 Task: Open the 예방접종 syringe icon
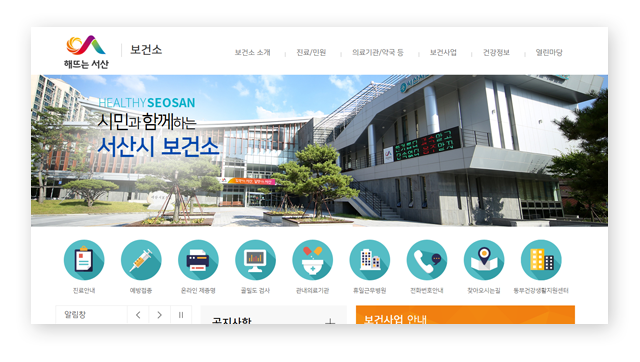(141, 260)
